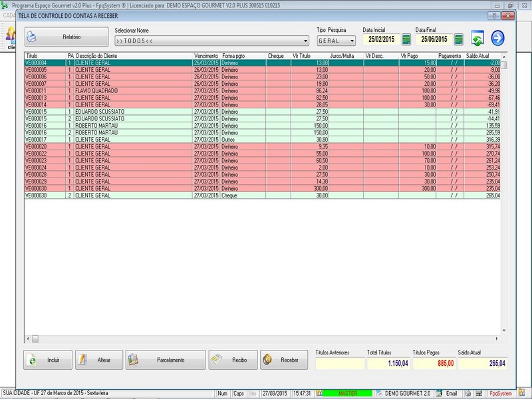The height and width of the screenshot is (399, 532).
Task: Click the FpqSystem status bar link
Action: pos(501,394)
